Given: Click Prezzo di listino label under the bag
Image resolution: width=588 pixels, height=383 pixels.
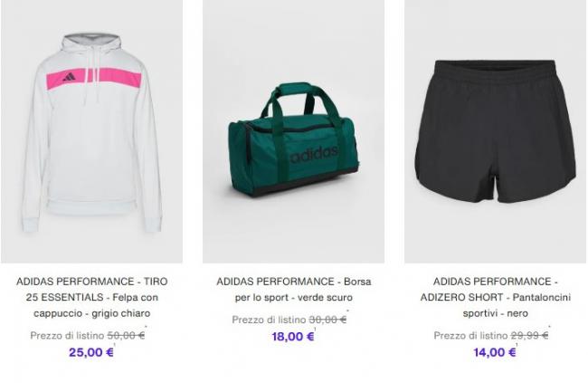Looking at the screenshot, I should tap(269, 320).
